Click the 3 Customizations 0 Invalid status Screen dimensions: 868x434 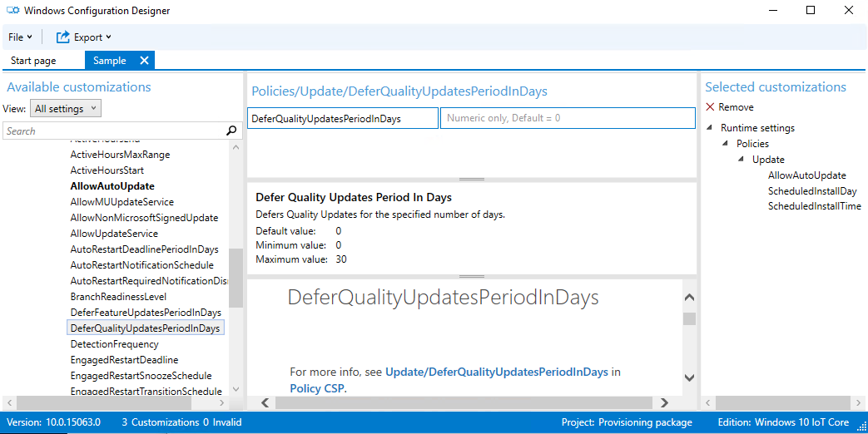click(181, 422)
